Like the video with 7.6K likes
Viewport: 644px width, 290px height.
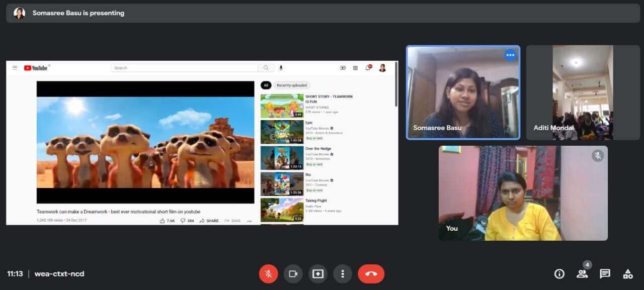(x=167, y=221)
